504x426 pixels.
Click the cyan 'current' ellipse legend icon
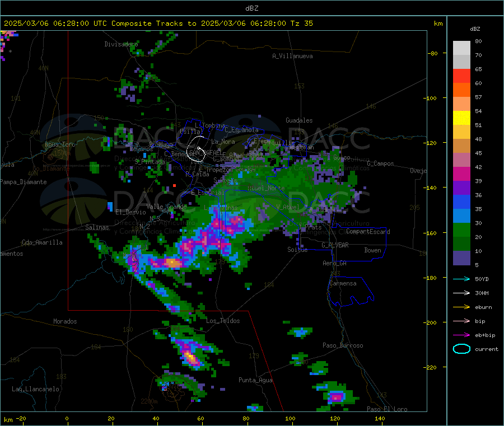tap(461, 349)
